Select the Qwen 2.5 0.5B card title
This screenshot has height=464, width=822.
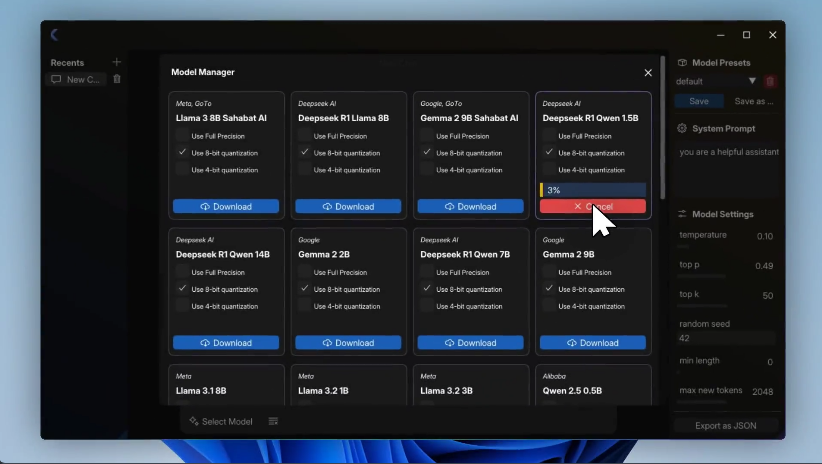coord(572,391)
